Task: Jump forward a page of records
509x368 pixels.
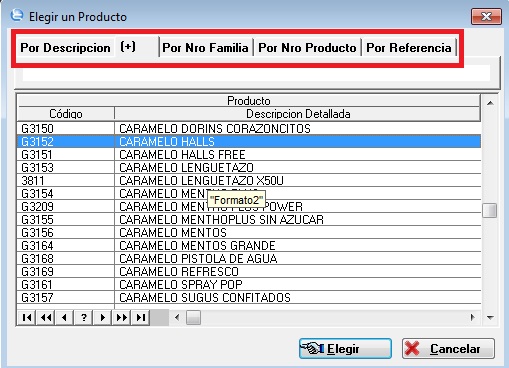Action: click(x=122, y=317)
